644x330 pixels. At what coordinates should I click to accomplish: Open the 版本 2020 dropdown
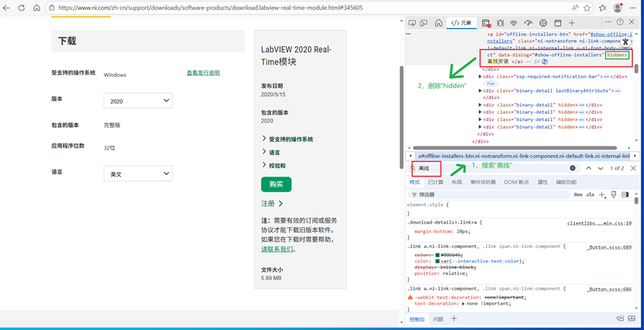coord(138,101)
